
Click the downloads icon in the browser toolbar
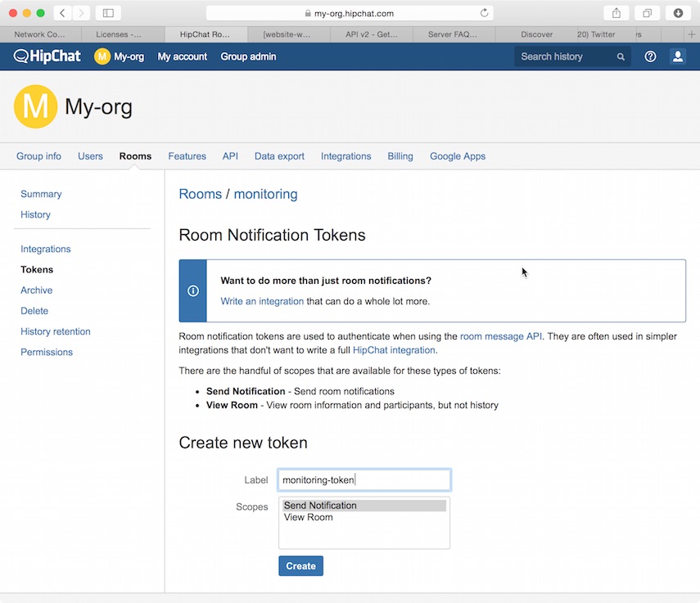(677, 13)
